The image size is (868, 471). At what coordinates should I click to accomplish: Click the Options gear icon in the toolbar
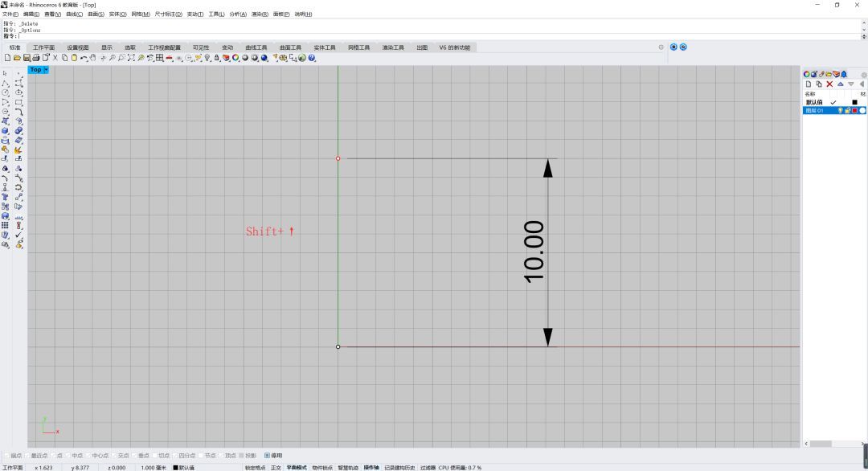tap(284, 58)
